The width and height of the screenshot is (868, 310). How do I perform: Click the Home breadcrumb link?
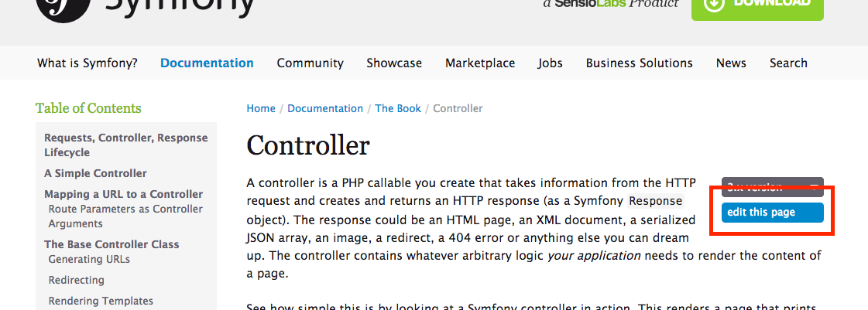point(261,109)
